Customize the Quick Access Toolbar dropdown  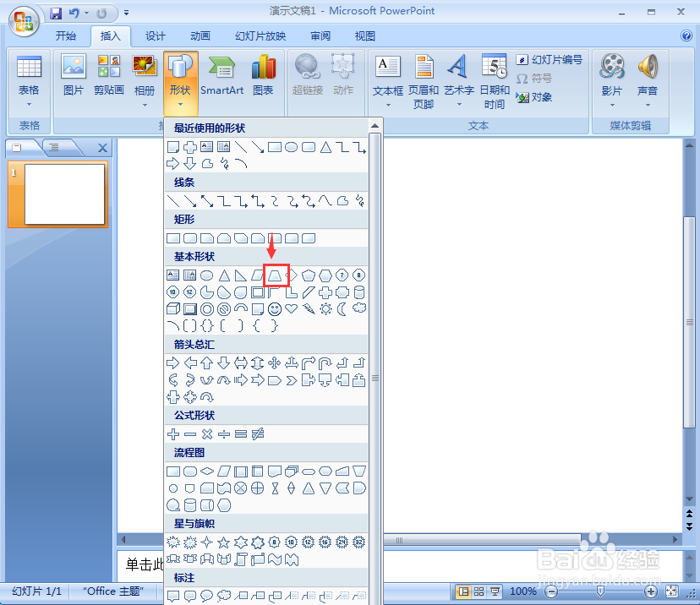click(126, 13)
